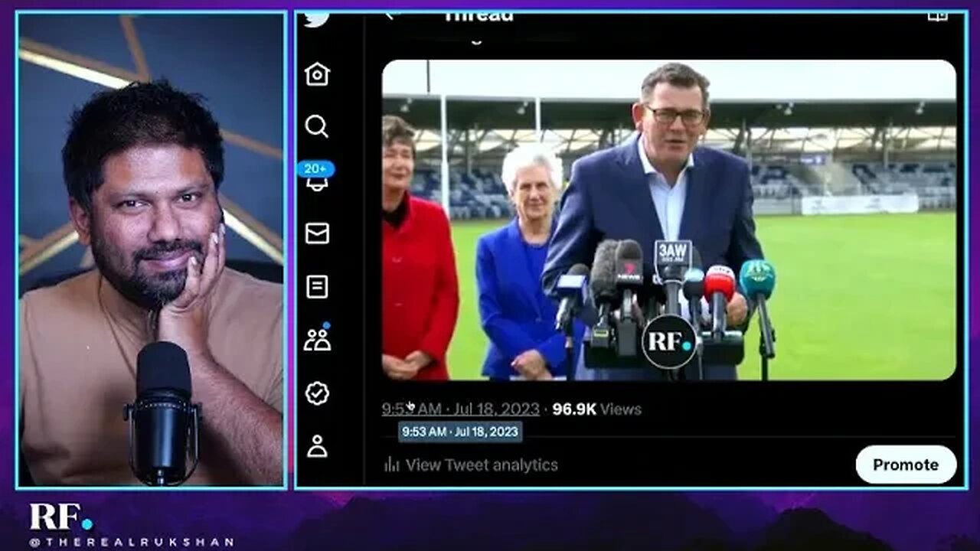Open the Explore search icon
Screen dimensions: 980x551
coord(317,126)
